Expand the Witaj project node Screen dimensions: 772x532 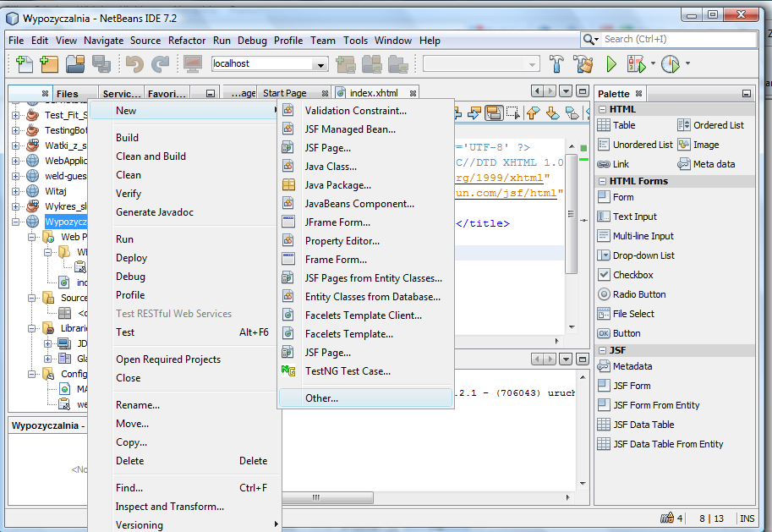16,191
